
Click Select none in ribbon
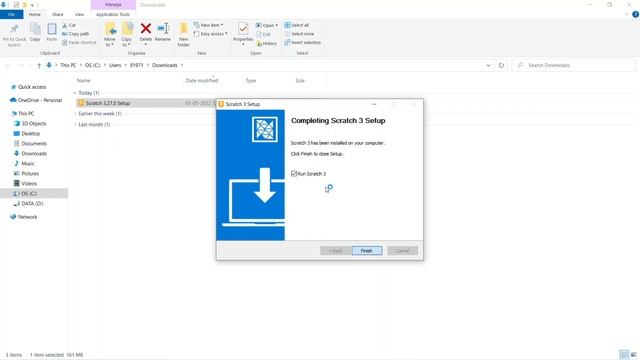point(299,34)
